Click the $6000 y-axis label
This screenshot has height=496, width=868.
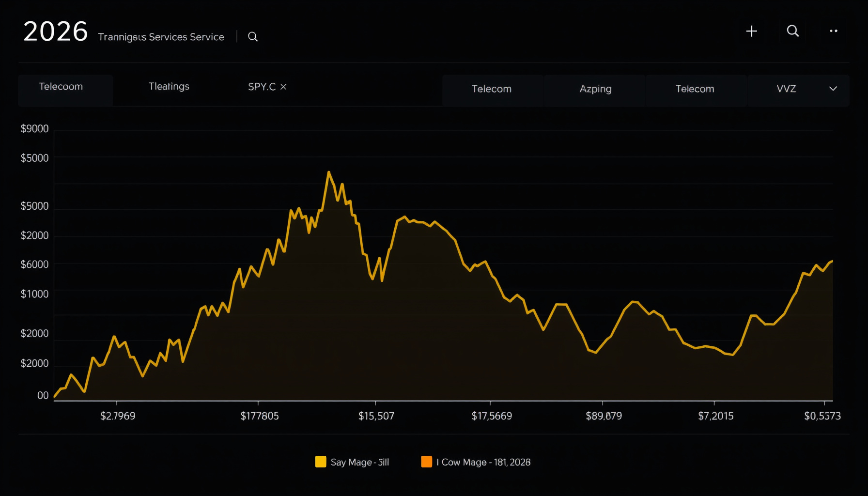point(34,264)
